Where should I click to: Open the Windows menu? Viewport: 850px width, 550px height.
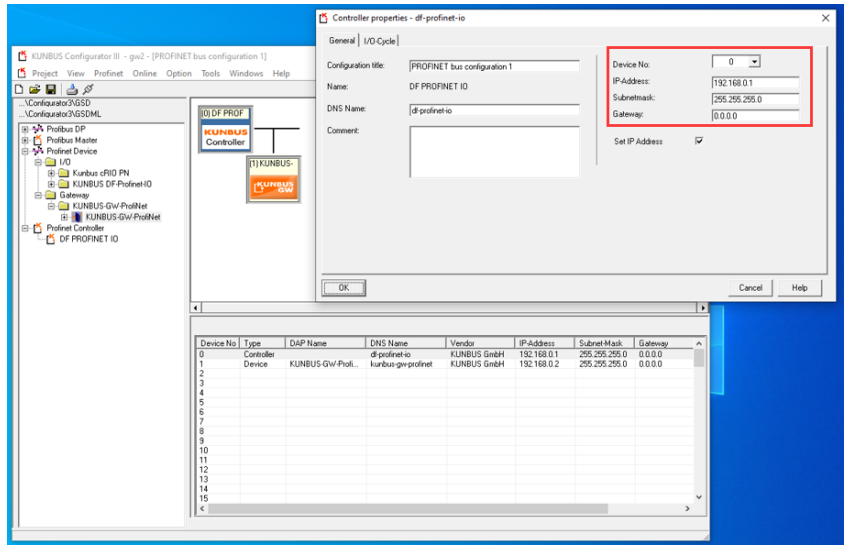tap(246, 73)
